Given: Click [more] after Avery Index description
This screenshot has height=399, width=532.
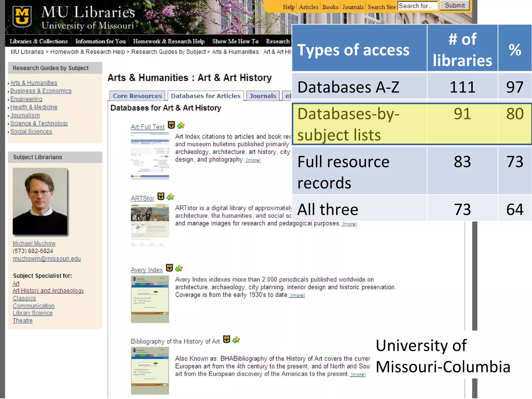Looking at the screenshot, I should (x=297, y=295).
